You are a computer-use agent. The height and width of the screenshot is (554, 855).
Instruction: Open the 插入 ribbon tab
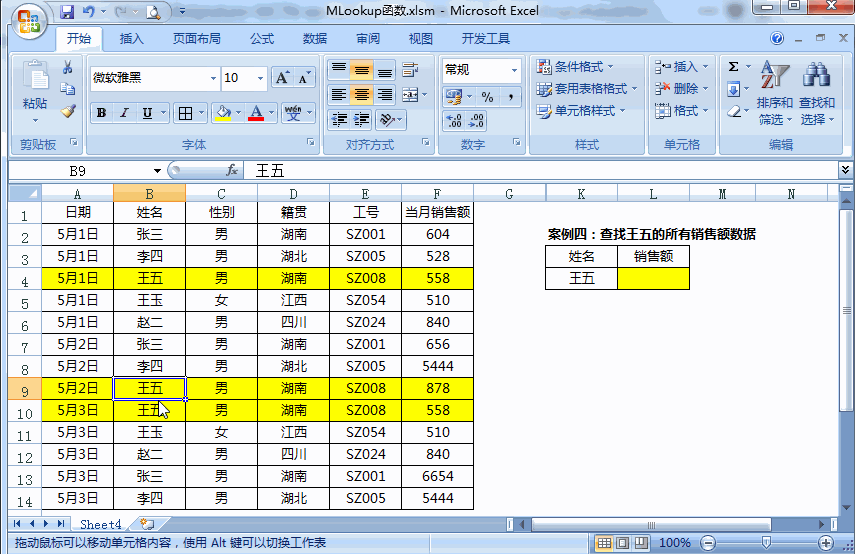coord(131,39)
